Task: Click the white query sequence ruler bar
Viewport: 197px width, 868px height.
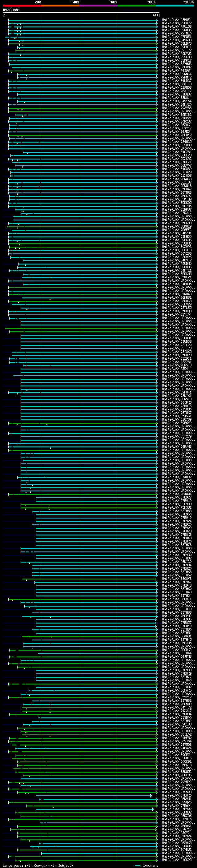Action: click(x=81, y=12)
